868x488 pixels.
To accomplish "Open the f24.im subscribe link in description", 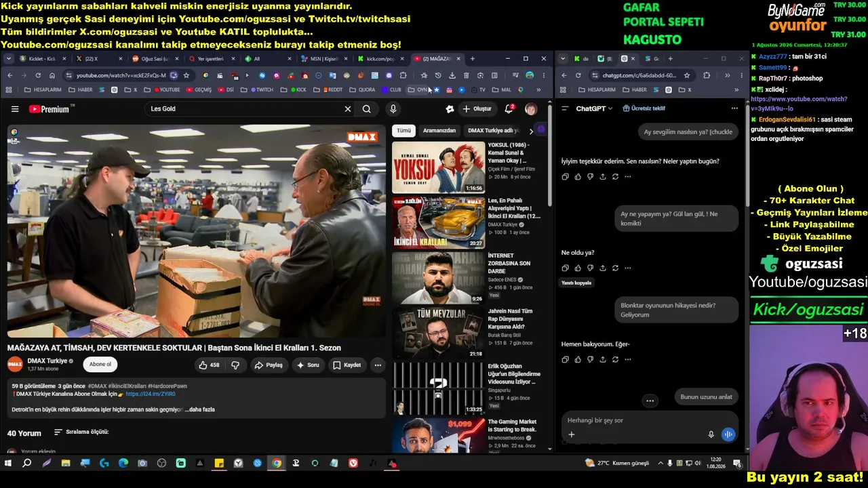I will 151,394.
